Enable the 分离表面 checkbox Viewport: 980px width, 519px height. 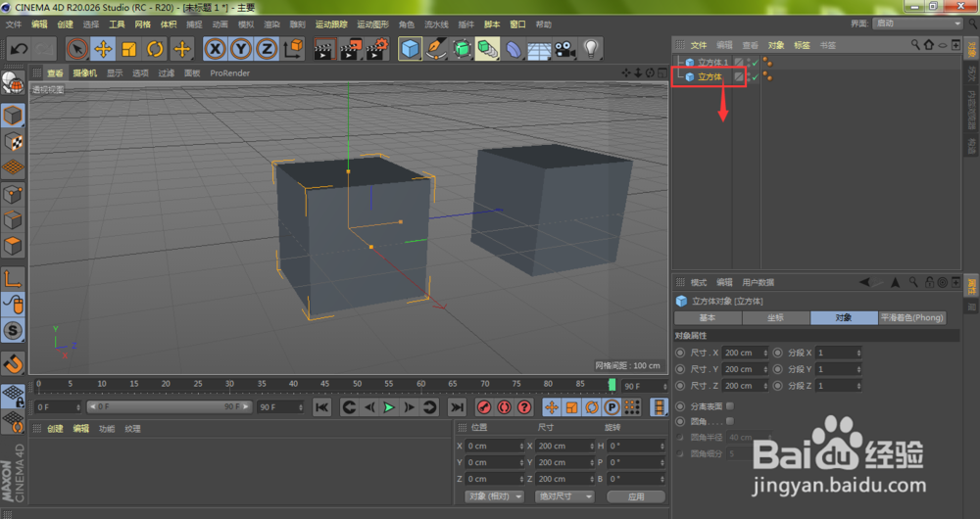pyautogui.click(x=729, y=406)
